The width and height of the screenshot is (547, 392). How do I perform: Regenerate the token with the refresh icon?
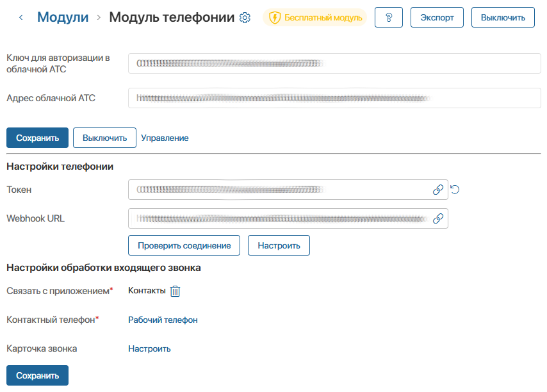click(455, 190)
